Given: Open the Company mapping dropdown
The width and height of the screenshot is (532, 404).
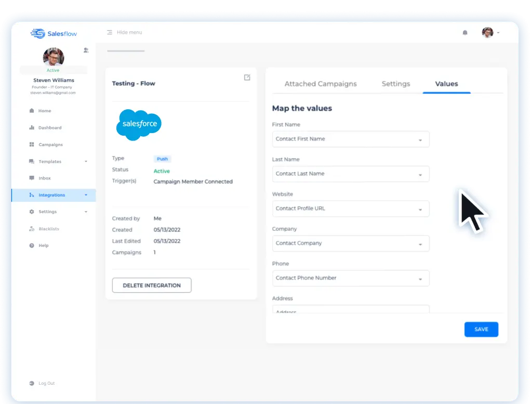Looking at the screenshot, I should coord(351,243).
